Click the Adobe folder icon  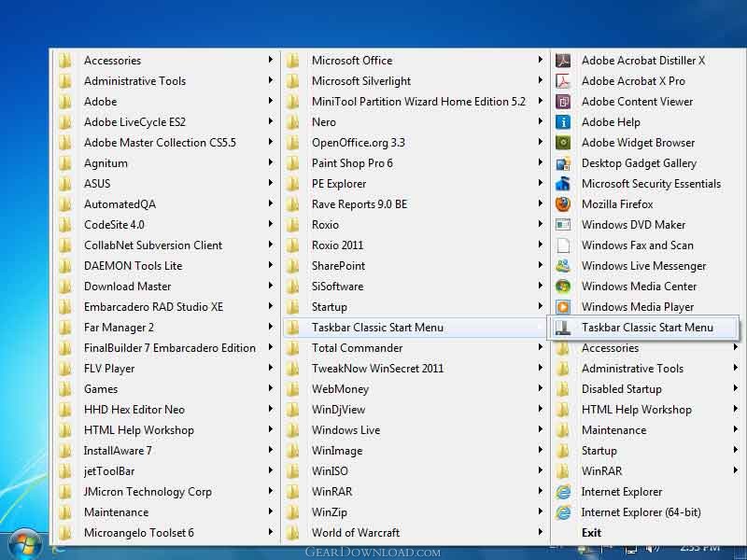[64, 102]
